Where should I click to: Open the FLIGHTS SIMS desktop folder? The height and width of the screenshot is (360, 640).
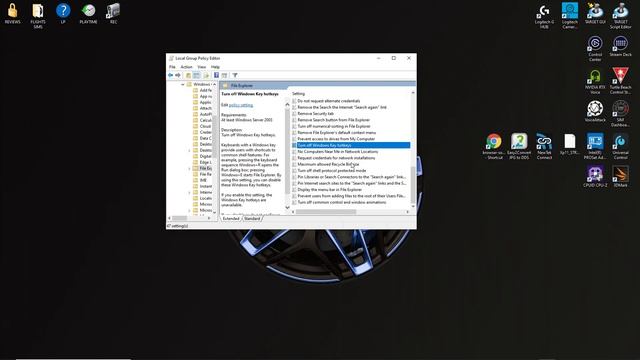tap(38, 16)
